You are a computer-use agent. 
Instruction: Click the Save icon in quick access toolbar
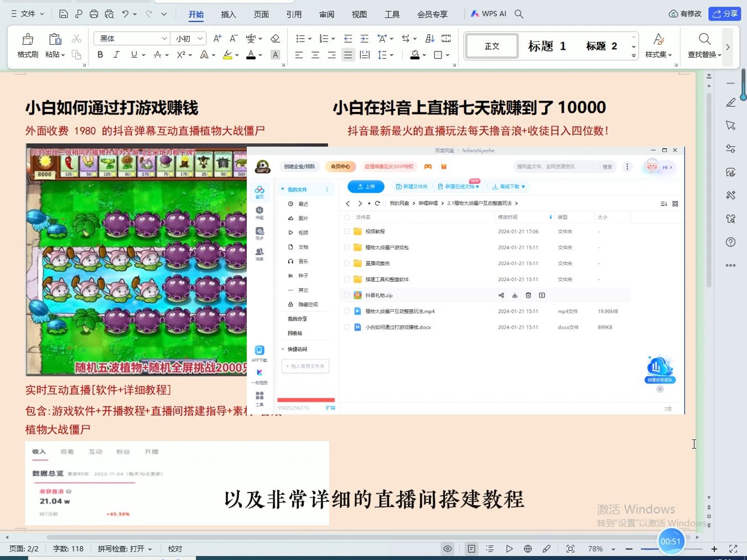click(64, 14)
